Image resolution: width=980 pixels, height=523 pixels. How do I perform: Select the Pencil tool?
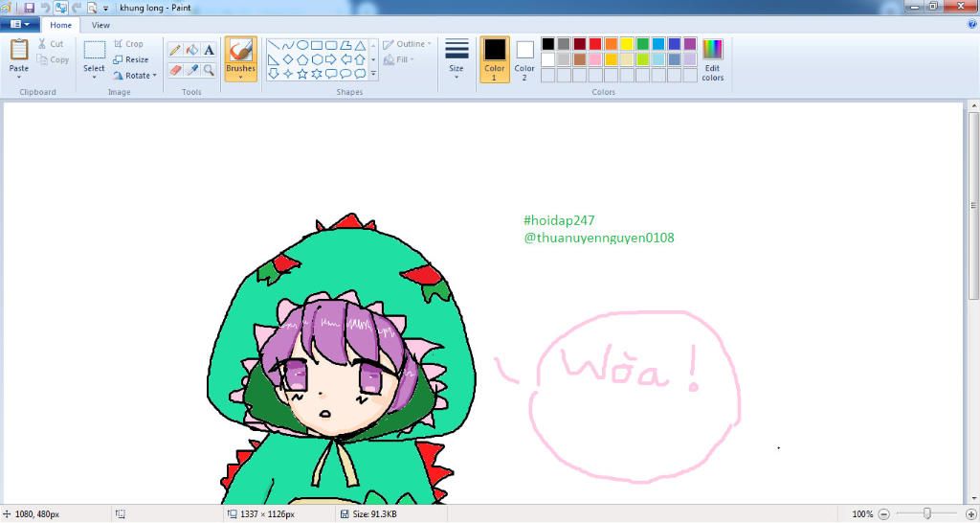point(175,50)
